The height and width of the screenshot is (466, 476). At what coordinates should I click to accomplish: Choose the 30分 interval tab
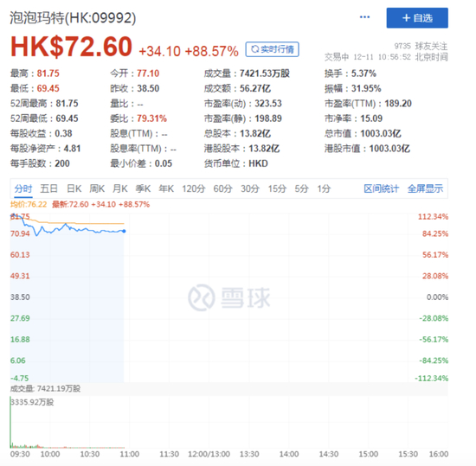pyautogui.click(x=250, y=188)
